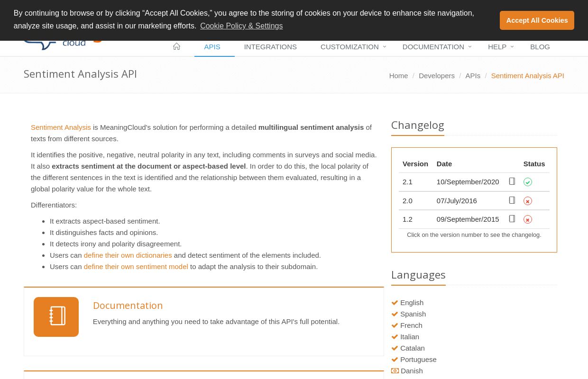
Task: Open the APIS menu tab
Action: click(212, 46)
